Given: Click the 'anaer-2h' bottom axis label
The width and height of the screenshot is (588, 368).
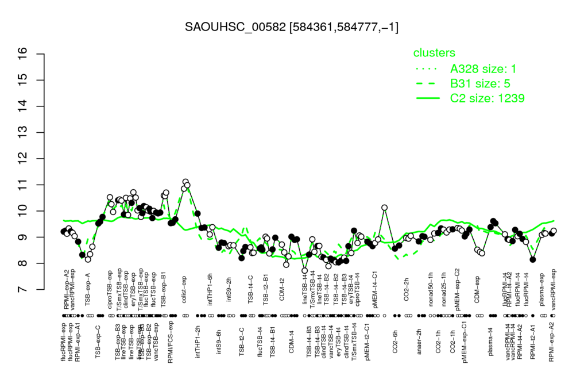Looking at the screenshot, I should (420, 342).
